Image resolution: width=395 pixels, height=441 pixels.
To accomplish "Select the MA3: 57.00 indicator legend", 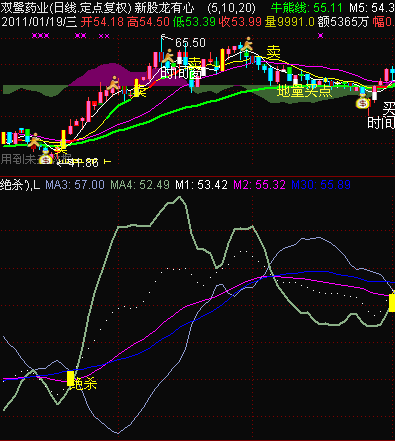I will (x=75, y=184).
